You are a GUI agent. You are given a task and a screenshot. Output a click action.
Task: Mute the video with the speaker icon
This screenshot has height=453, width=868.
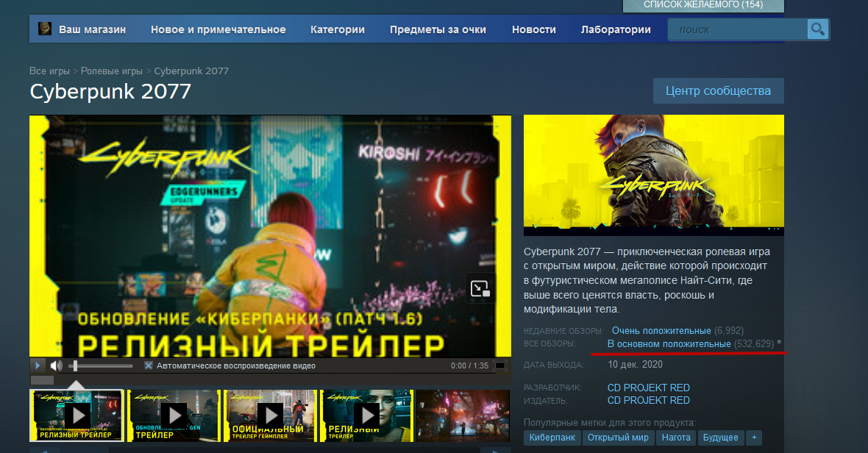coord(56,365)
